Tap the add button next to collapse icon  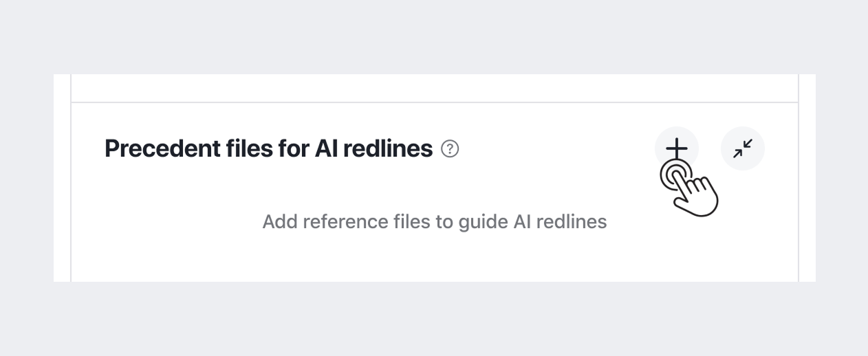coord(677,148)
